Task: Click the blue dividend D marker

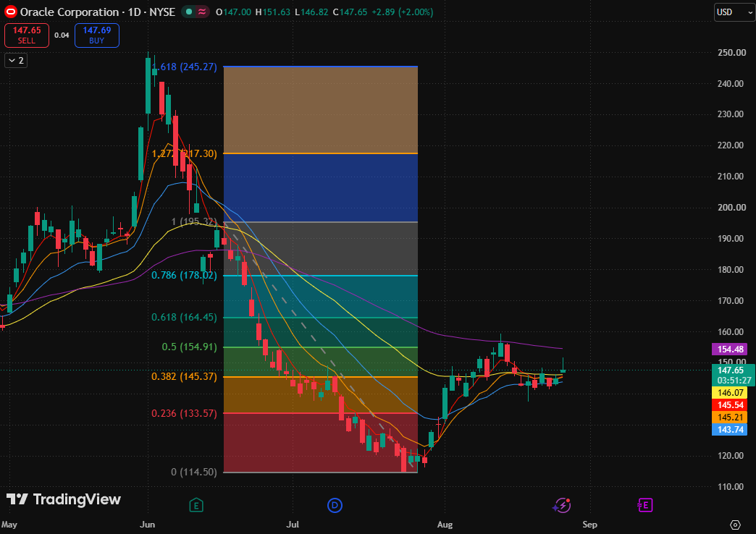Action: 335,505
